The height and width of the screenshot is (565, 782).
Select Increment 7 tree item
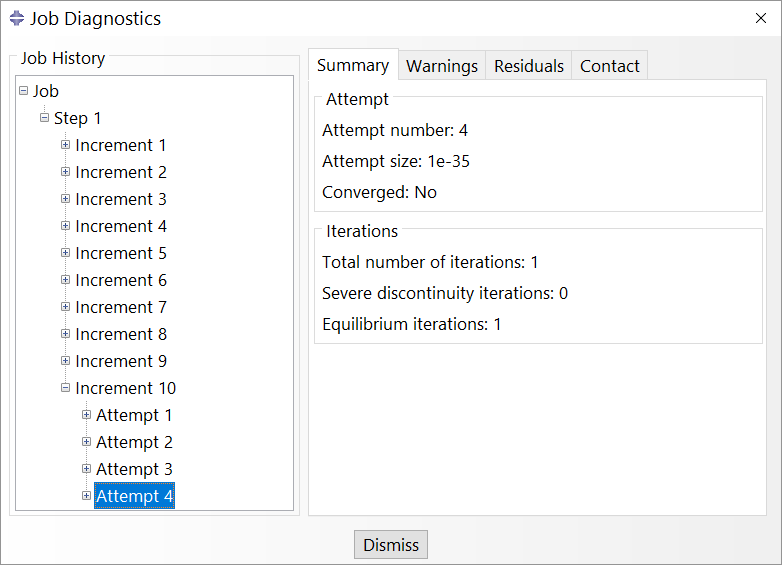click(121, 307)
